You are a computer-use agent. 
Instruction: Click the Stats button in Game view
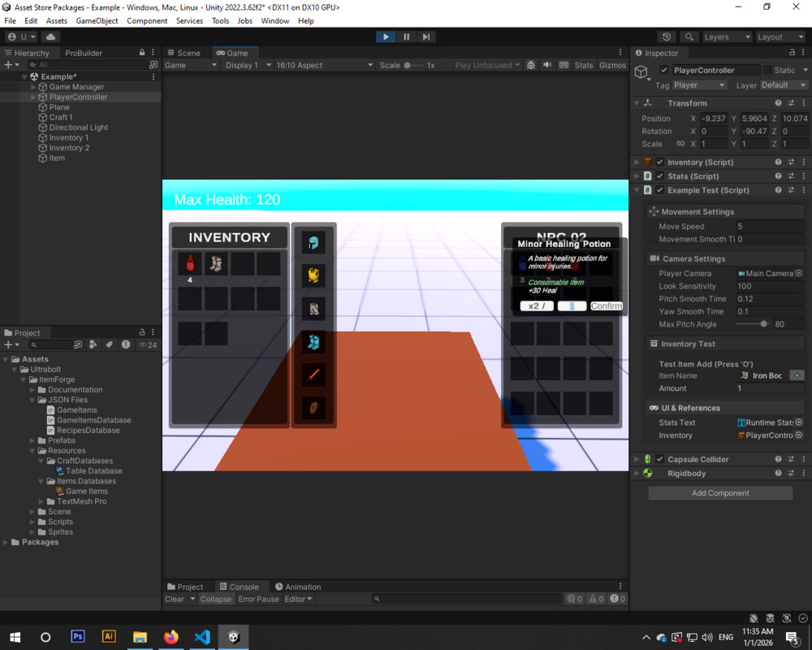pyautogui.click(x=585, y=65)
